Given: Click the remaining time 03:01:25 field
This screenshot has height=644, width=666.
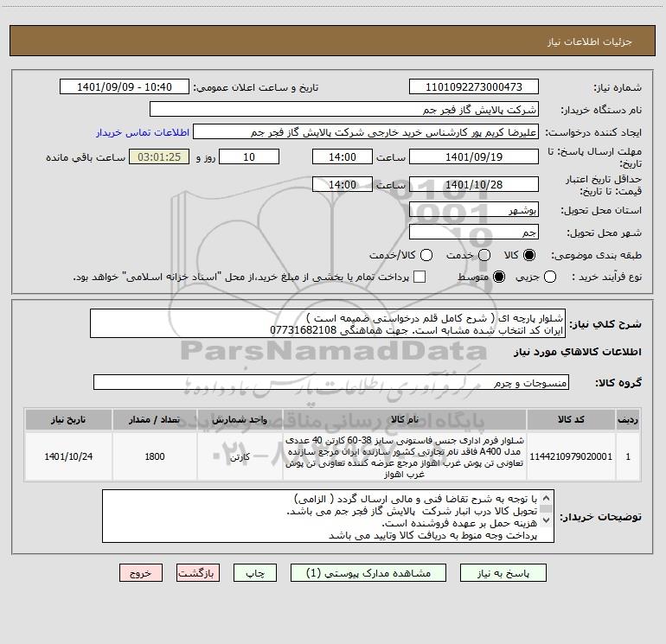Looking at the screenshot, I should click(x=159, y=156).
